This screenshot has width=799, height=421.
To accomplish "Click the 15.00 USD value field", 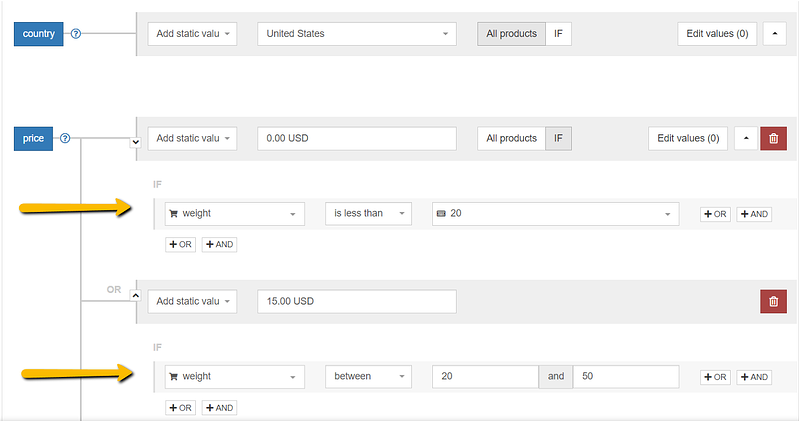I will tap(356, 301).
